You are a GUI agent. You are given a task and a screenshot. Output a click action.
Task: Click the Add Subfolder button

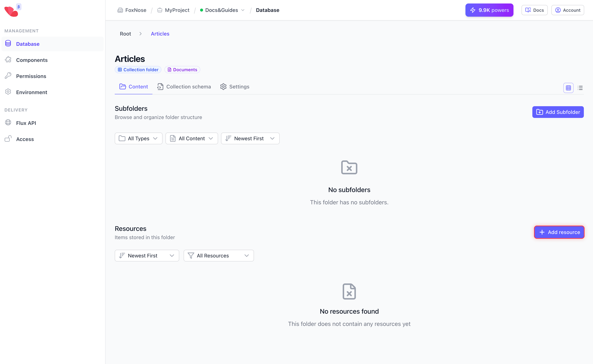coord(558,112)
